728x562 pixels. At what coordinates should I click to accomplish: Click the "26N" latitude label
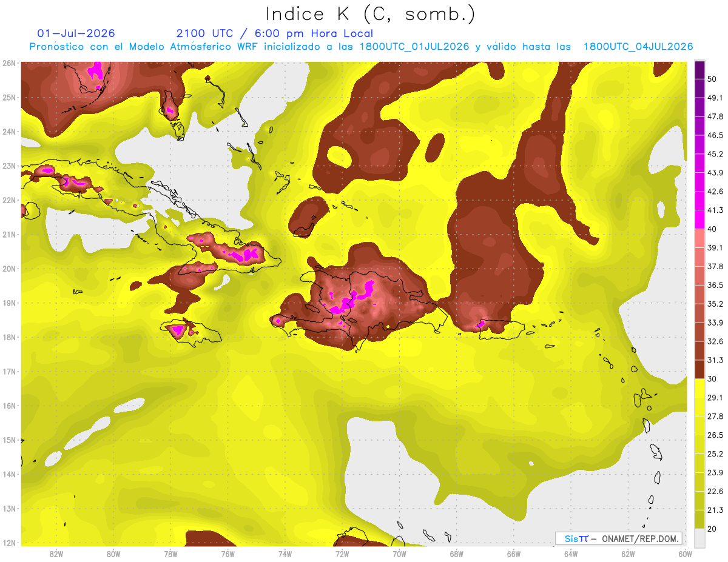pos(9,63)
